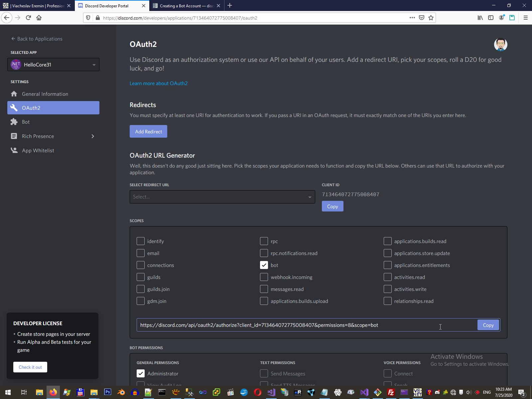Tick the relationships.read scope
The image size is (532, 399).
point(388,301)
